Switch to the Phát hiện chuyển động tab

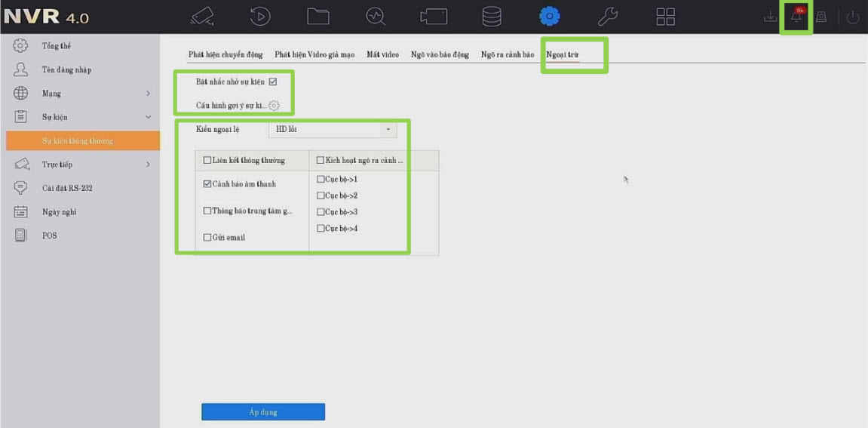225,55
